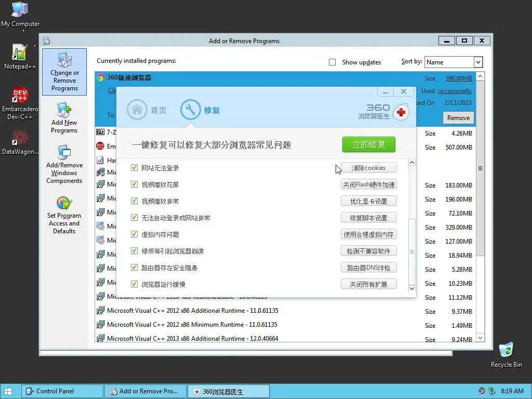532x399 pixels.
Task: Select the Embarcadero Dev-C++ icon in program list
Action: tap(100, 146)
